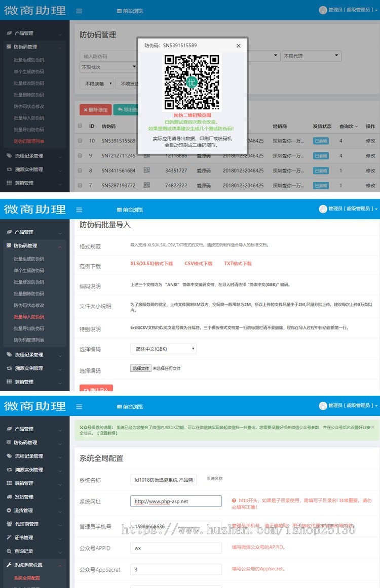Image resolution: width=380 pixels, height=588 pixels.
Task: Click admin avatar on 系统全局配置 page header
Action: pos(323,406)
